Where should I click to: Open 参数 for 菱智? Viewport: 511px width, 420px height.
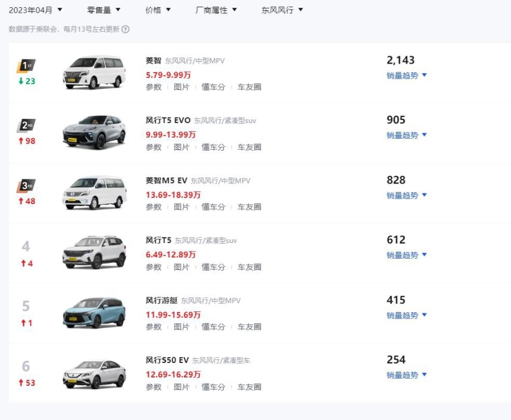[x=154, y=87]
